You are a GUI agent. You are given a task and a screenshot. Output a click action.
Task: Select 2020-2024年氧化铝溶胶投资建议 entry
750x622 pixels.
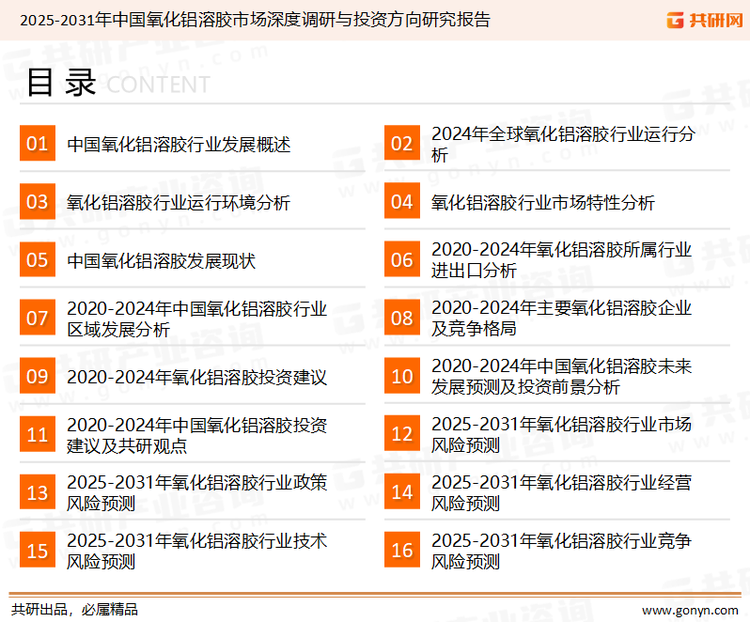pos(196,376)
